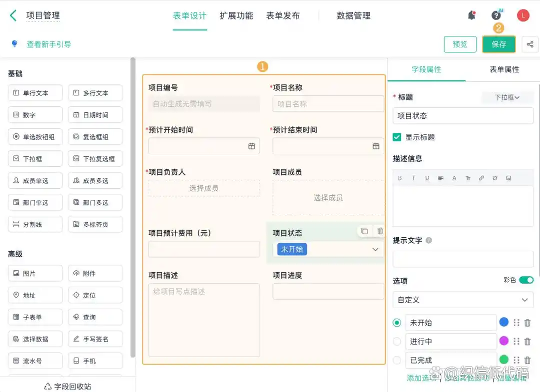Add a 手写签名 field
This screenshot has height=392, width=540.
[x=95, y=339]
